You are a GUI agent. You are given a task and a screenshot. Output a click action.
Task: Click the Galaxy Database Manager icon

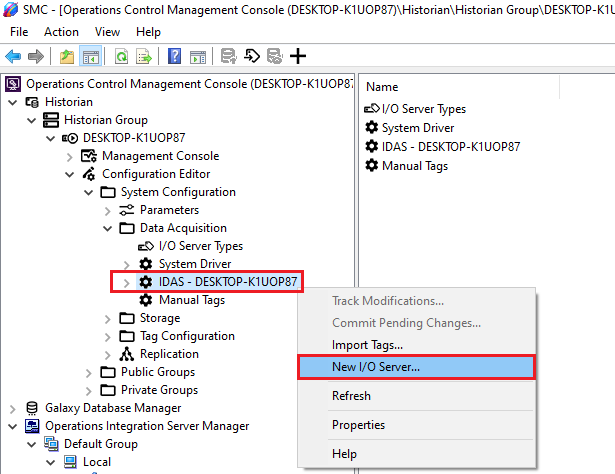(32, 408)
